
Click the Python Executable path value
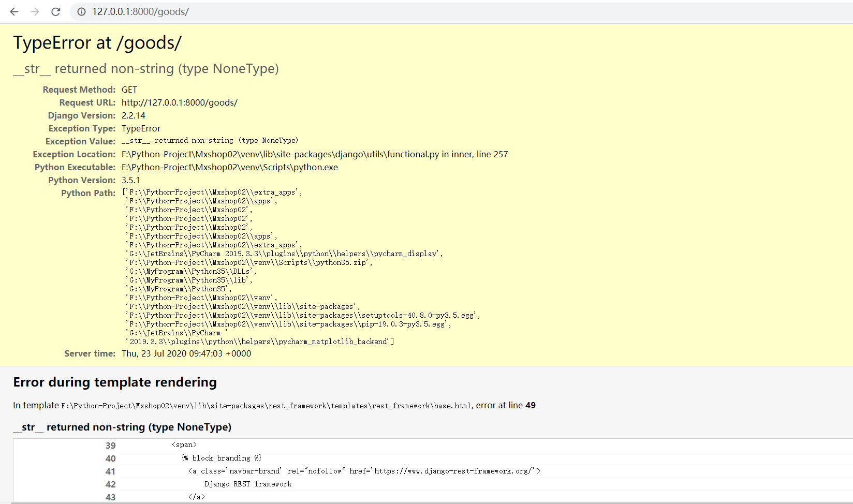[229, 167]
